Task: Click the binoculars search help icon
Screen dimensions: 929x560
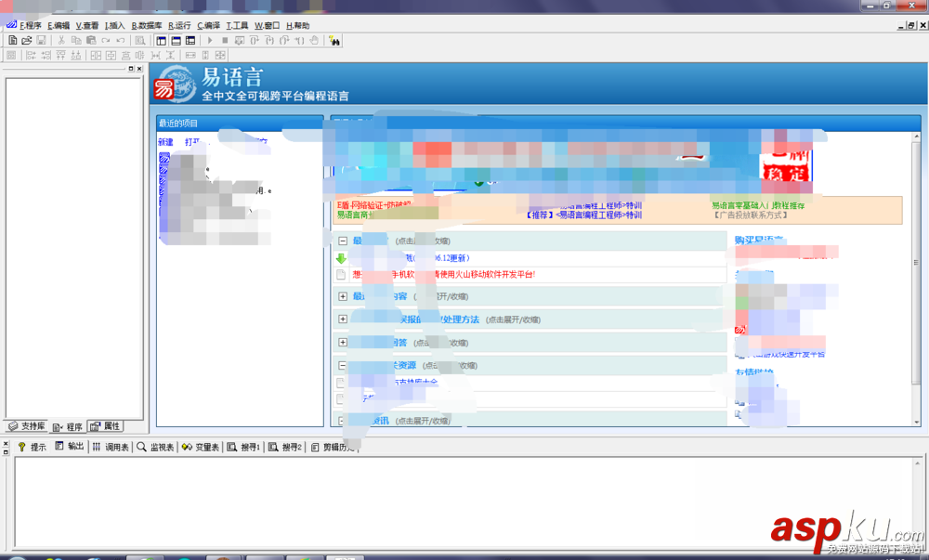Action: pos(334,41)
